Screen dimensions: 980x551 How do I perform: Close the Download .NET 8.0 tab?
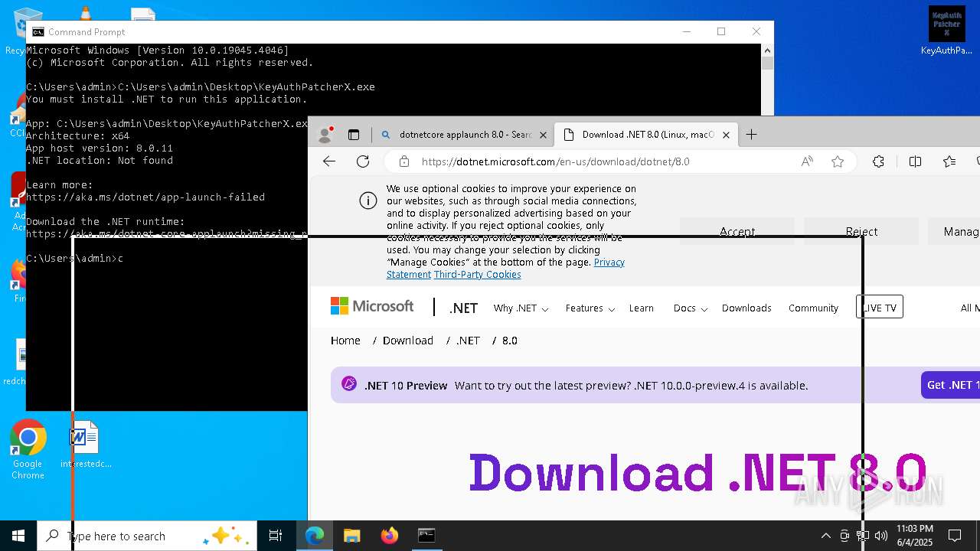(726, 135)
